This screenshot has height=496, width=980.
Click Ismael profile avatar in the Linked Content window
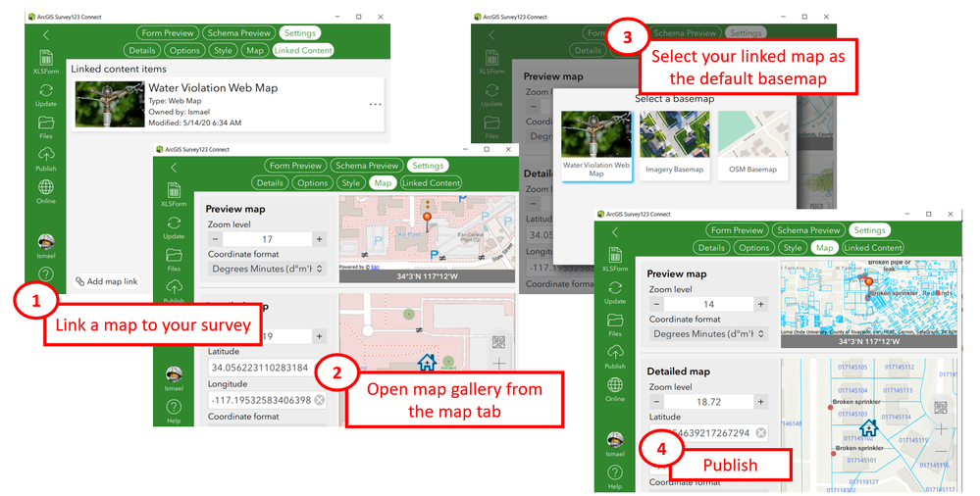[46, 242]
